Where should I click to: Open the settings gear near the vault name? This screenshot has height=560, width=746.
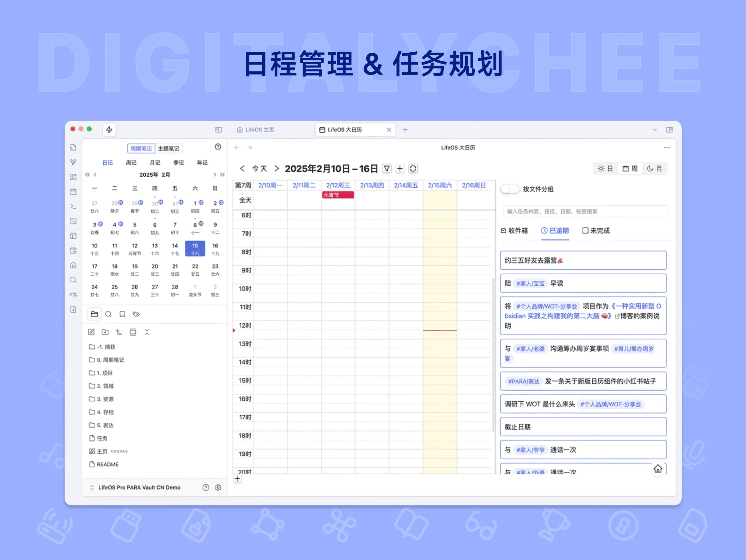218,487
